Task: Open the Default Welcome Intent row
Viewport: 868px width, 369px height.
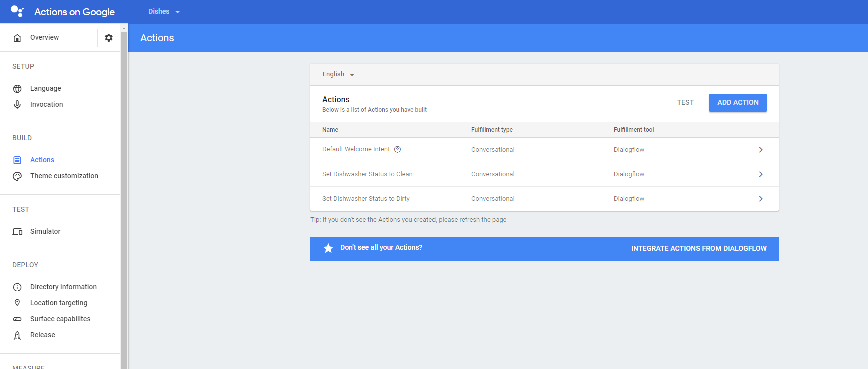Action: click(545, 150)
